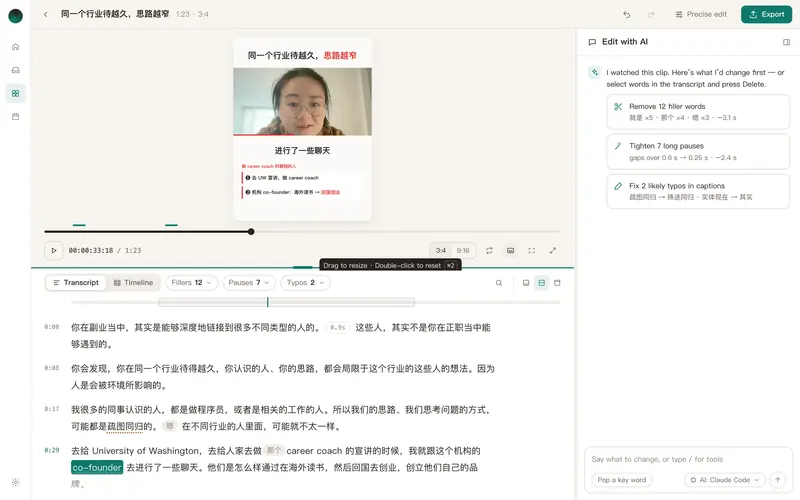Screen dimensions: 800x500
Task: Jump to the 0:29 timestamp
Action: tap(52, 450)
